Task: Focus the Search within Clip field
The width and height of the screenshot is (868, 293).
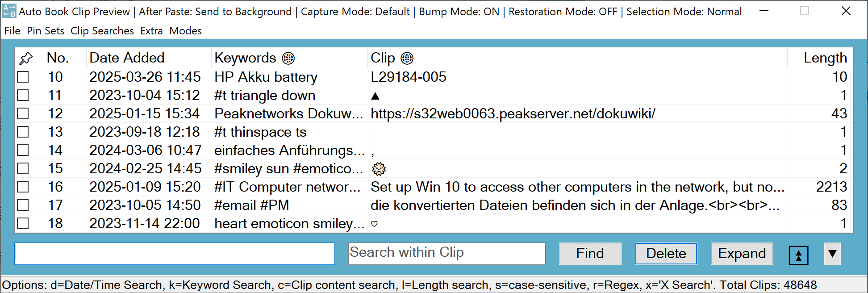Action: (x=447, y=253)
